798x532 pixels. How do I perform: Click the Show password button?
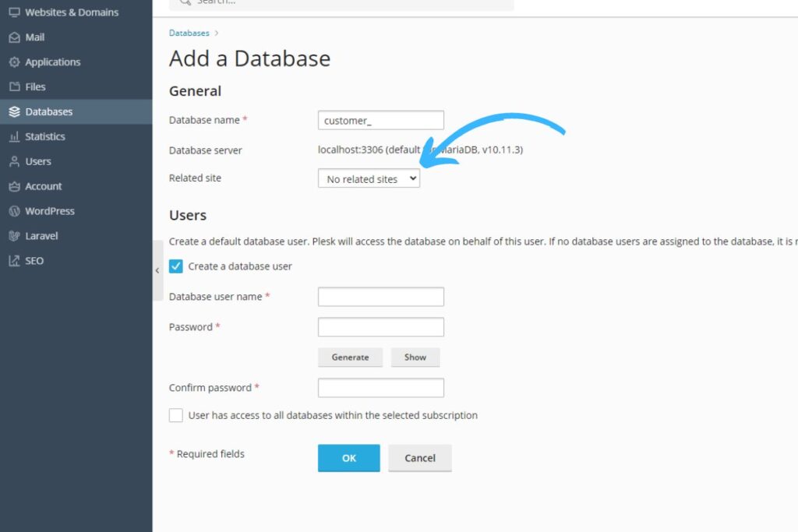[x=415, y=357]
